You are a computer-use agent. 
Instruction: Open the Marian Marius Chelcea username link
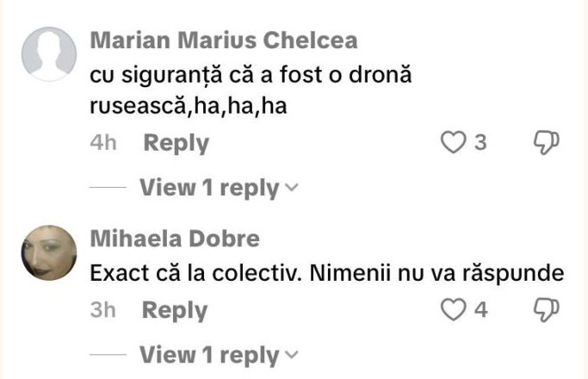[223, 41]
